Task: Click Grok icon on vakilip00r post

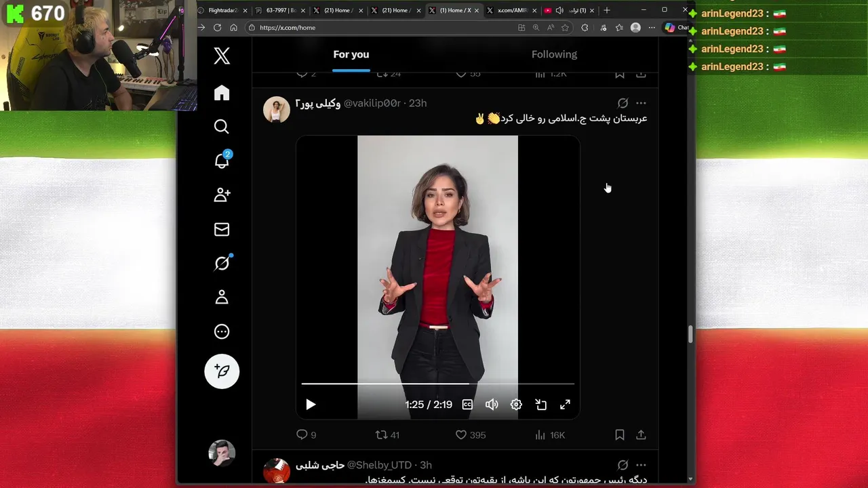Action: pos(623,103)
